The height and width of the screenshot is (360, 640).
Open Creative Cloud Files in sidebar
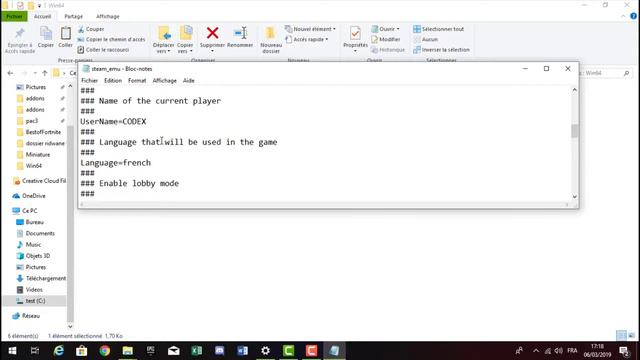(x=39, y=181)
